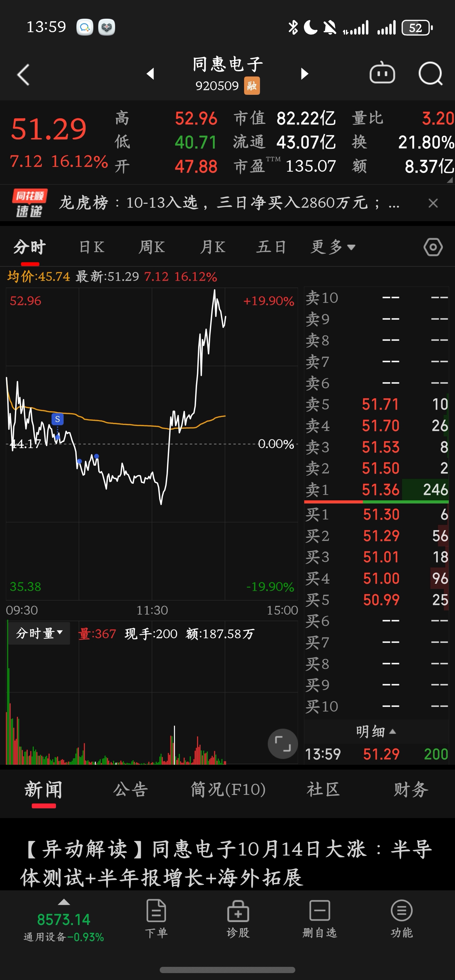Read the 龙虎榜 10-13入选 headline
The image size is (455, 980).
(x=229, y=203)
